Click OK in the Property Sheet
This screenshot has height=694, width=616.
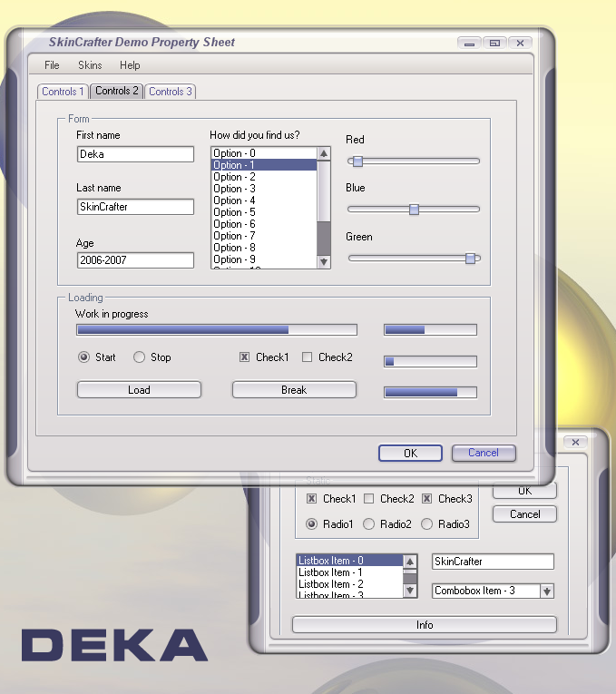point(410,454)
